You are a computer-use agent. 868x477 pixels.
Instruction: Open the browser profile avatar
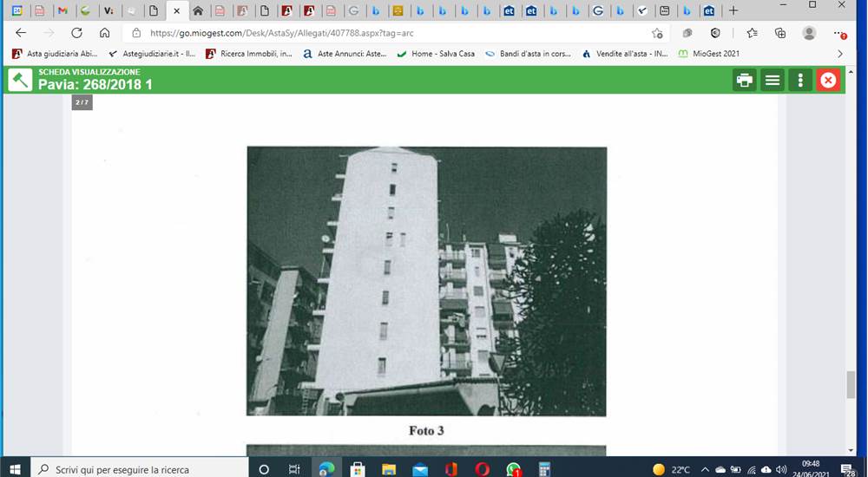click(x=809, y=33)
